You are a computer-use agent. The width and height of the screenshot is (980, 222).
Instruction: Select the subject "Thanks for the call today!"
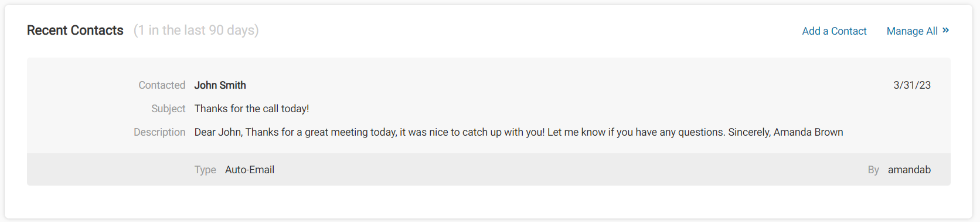[251, 109]
